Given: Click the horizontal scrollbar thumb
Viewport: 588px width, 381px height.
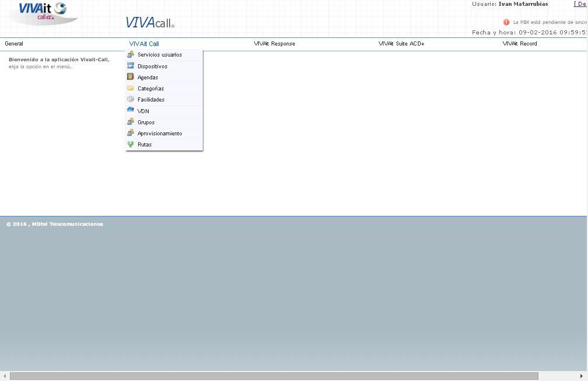Looking at the screenshot, I should [274, 376].
